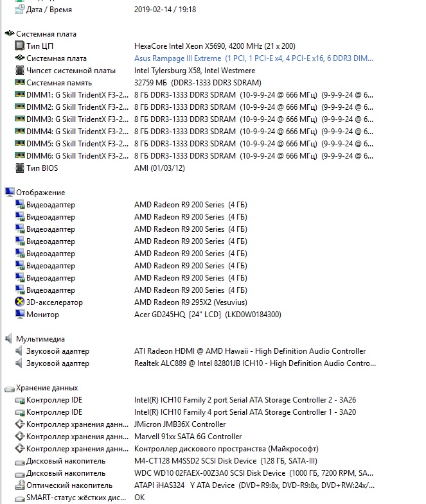Click speaker icon for ATI Radeon HDMI adapter
426x504 pixels.
tap(19, 351)
